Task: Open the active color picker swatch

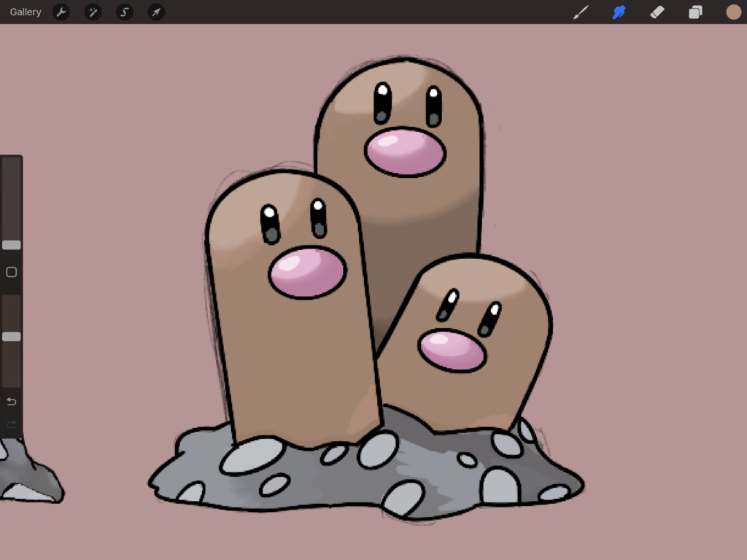Action: [734, 12]
